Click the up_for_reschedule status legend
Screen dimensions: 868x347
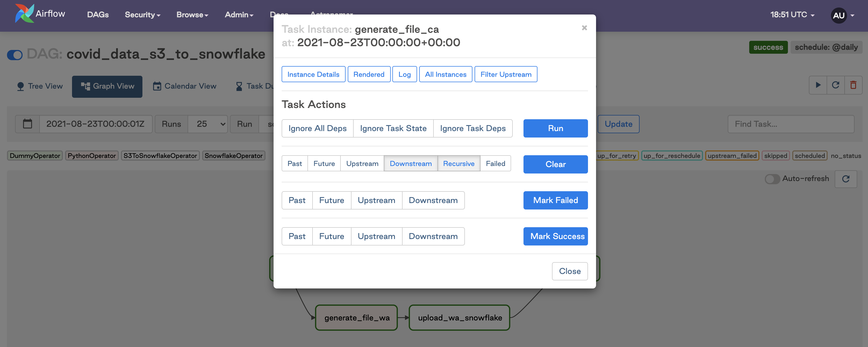(672, 156)
